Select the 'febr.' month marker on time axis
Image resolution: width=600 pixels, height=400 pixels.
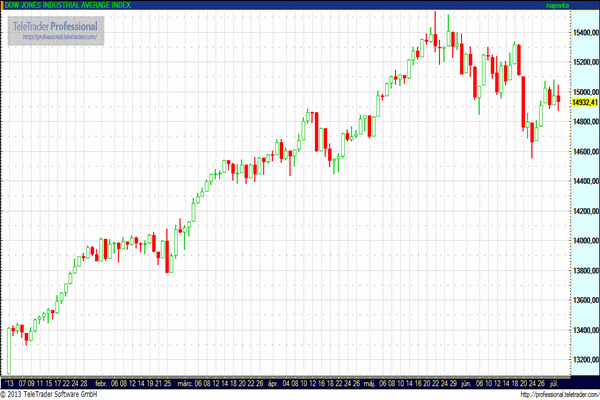click(x=100, y=382)
